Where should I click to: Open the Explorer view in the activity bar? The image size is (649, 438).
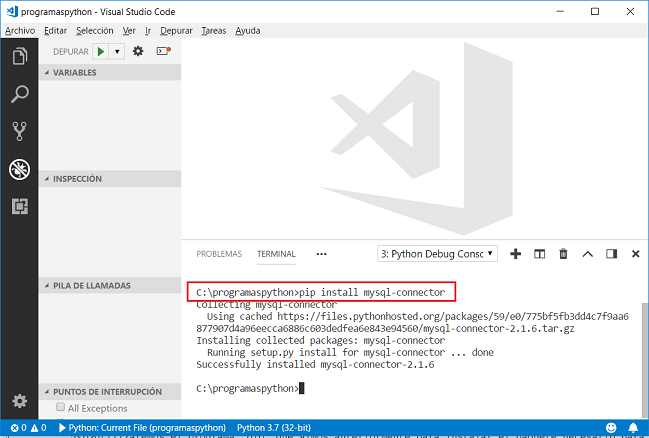point(19,56)
